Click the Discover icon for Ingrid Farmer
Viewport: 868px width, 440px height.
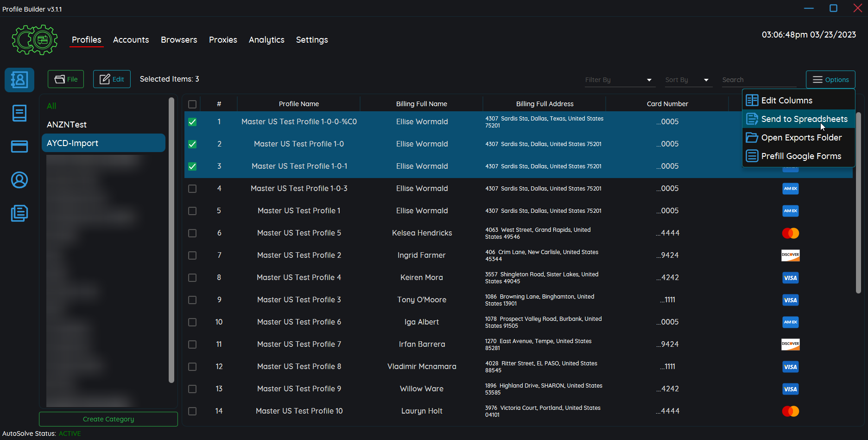tap(791, 255)
